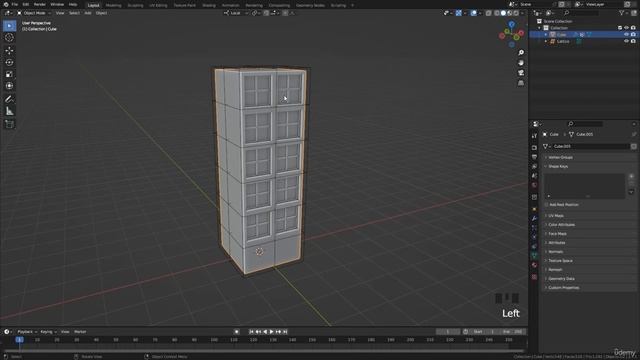Enable the Add Rest Position checkbox
This screenshot has height=360, width=640.
[546, 204]
